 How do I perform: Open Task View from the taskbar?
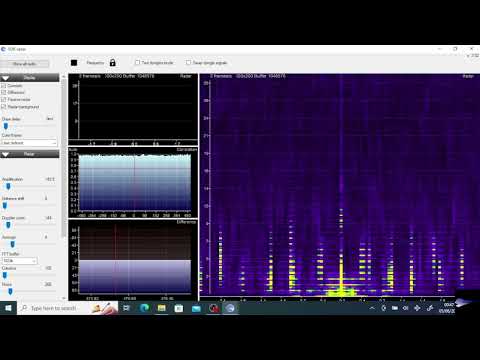coord(127,308)
